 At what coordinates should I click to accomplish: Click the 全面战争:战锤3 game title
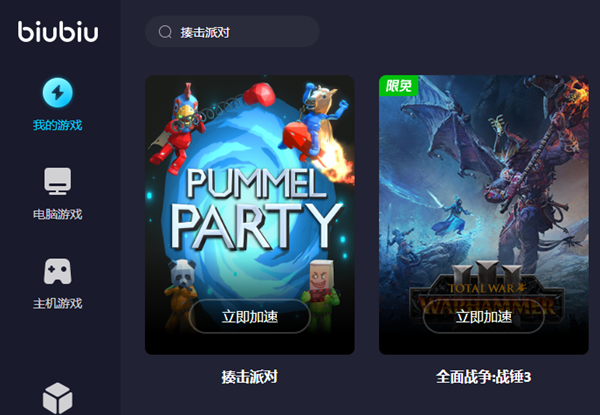pyautogui.click(x=484, y=377)
